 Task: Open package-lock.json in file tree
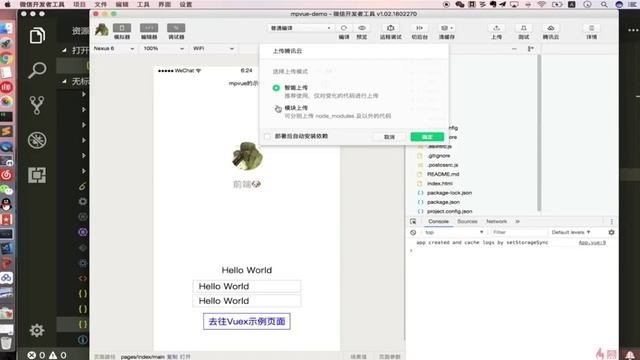click(449, 193)
